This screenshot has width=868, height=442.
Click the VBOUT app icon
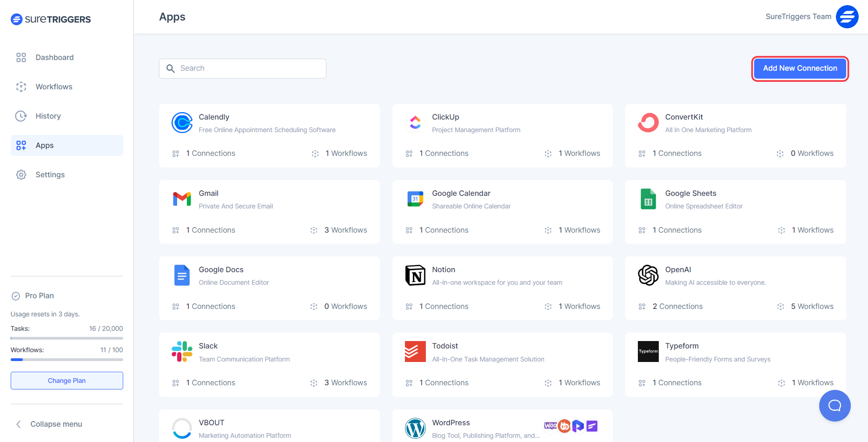tap(182, 428)
